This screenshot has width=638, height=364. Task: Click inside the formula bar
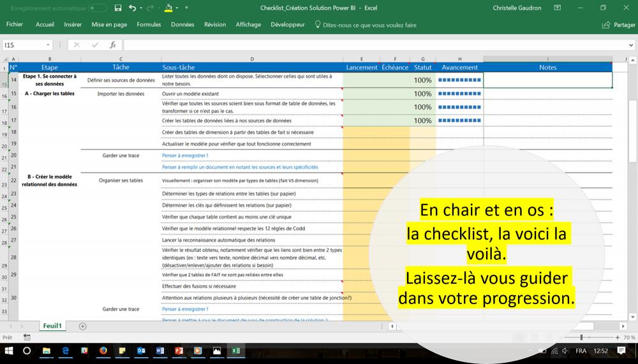[x=375, y=45]
